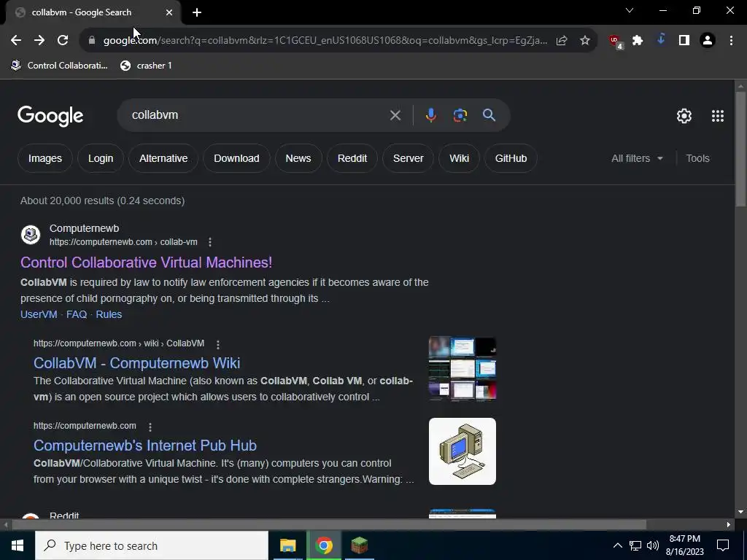The image size is (747, 560).
Task: Click the browser forward arrow
Action: (39, 41)
